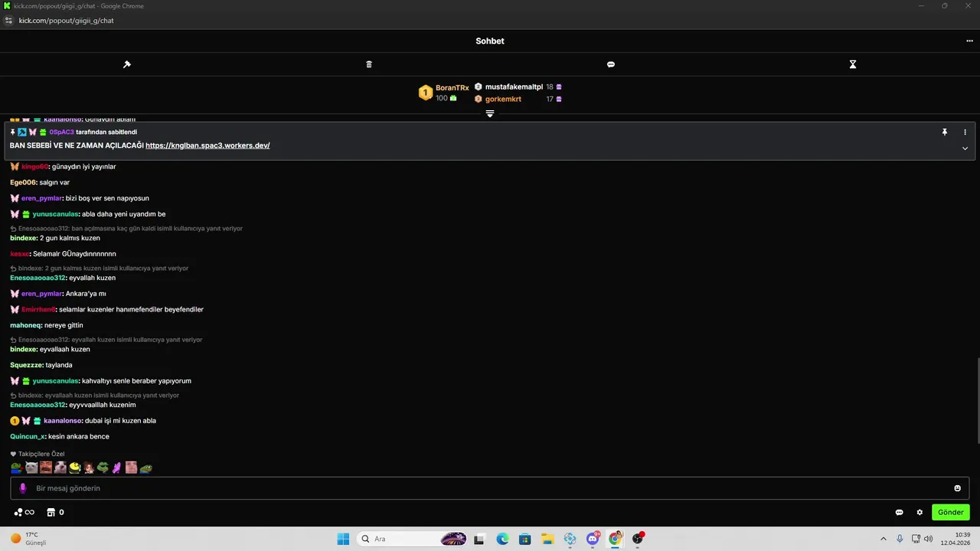Insert the green Pepe frog emote

(x=103, y=468)
